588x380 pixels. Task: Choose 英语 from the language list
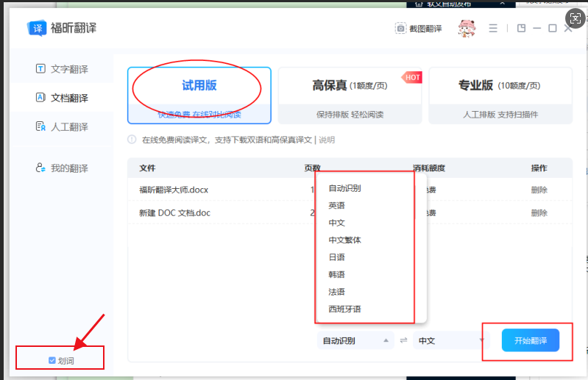point(336,206)
